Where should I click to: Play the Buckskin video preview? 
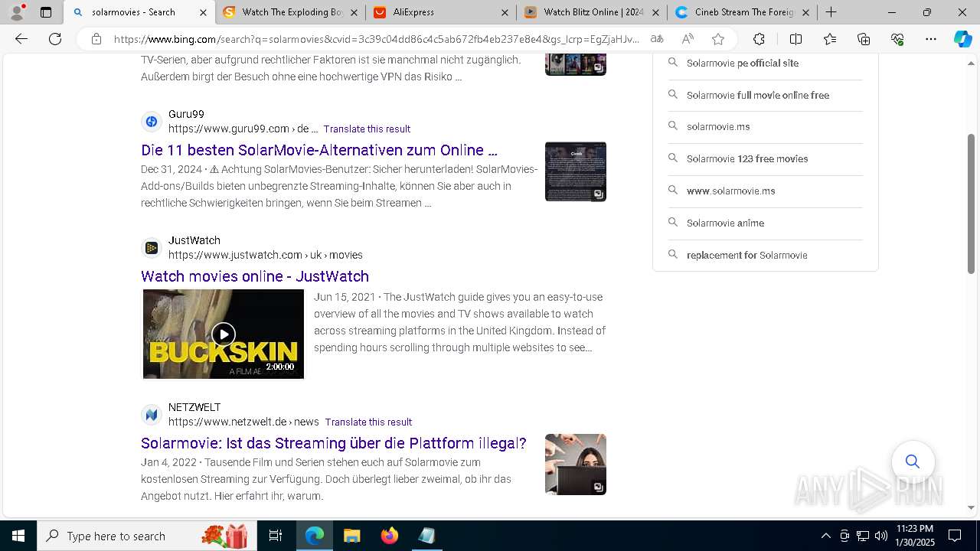[x=224, y=334]
